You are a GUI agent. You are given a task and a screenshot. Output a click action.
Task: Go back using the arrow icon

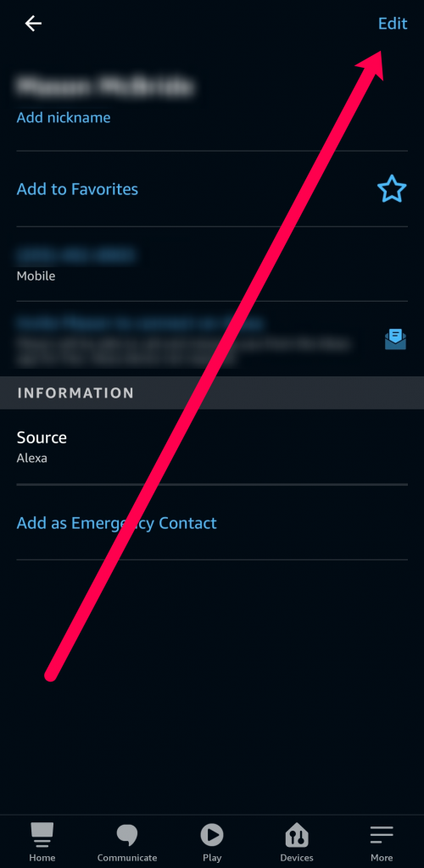point(33,23)
